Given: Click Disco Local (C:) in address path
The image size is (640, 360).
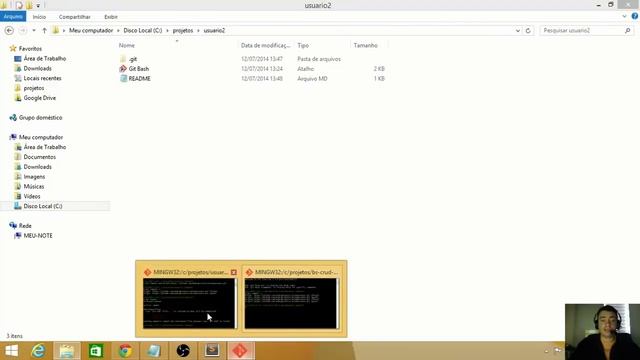Looking at the screenshot, I should click(142, 31).
